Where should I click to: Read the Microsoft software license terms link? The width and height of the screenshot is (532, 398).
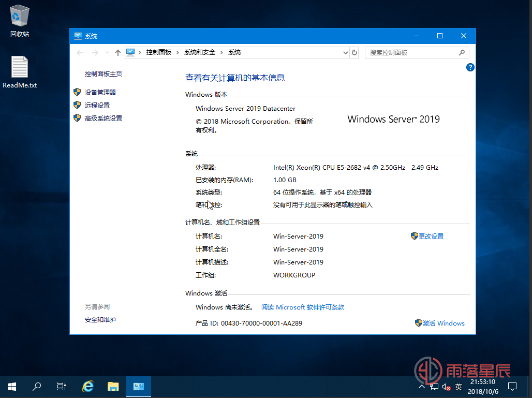pyautogui.click(x=303, y=307)
